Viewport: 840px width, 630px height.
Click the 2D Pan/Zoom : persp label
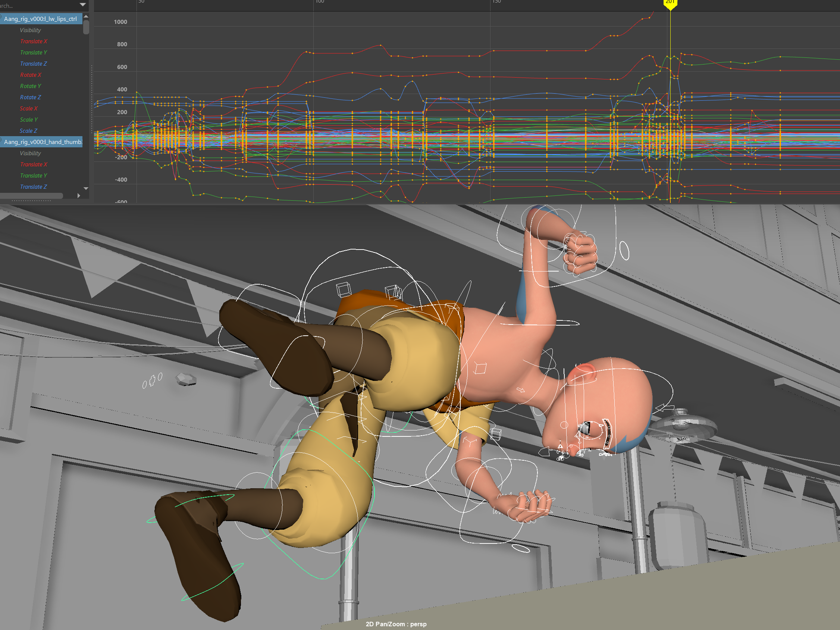(396, 624)
